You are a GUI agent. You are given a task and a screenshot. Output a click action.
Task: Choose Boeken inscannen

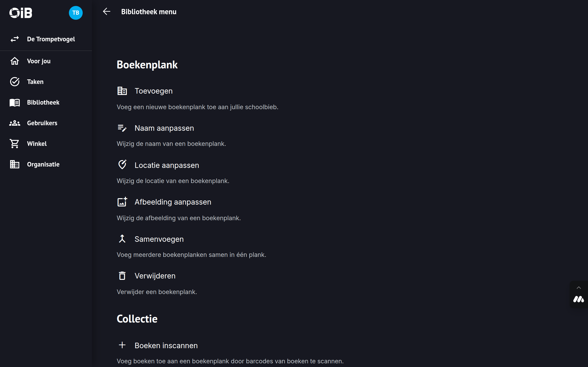coord(166,345)
